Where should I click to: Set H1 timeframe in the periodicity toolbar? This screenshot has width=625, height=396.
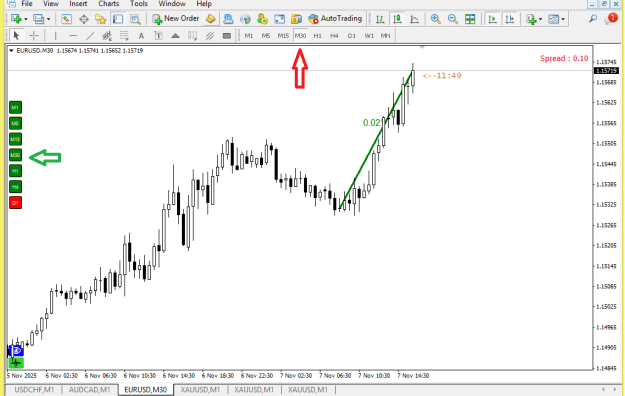tap(317, 36)
